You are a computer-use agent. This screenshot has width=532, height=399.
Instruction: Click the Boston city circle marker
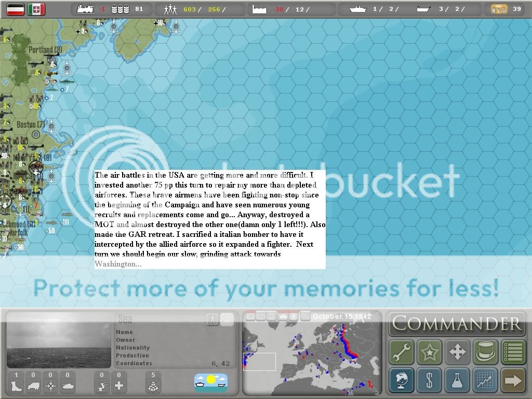click(36, 135)
